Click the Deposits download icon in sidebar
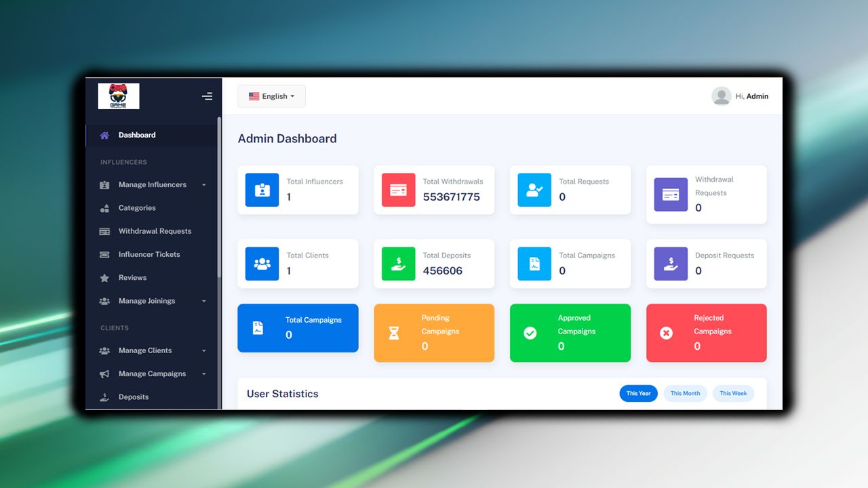Screen dimensions: 868x488 coord(104,397)
